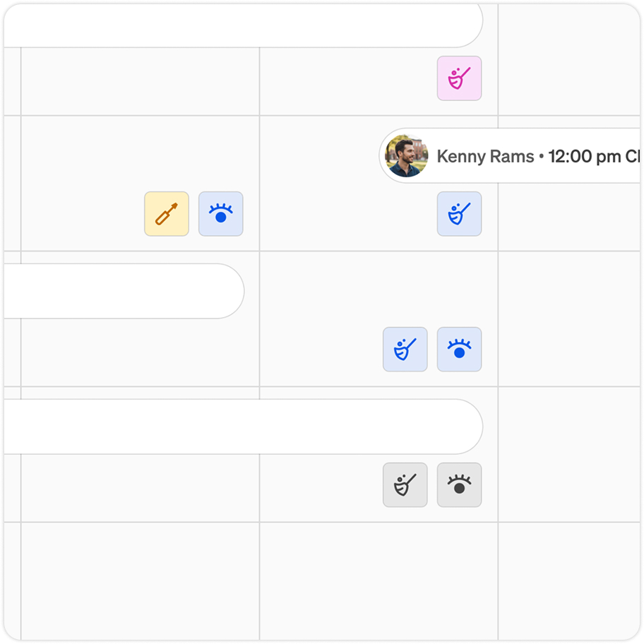Toggle the blue eye icon right of cleaning icon
This screenshot has width=644, height=644.
459,350
